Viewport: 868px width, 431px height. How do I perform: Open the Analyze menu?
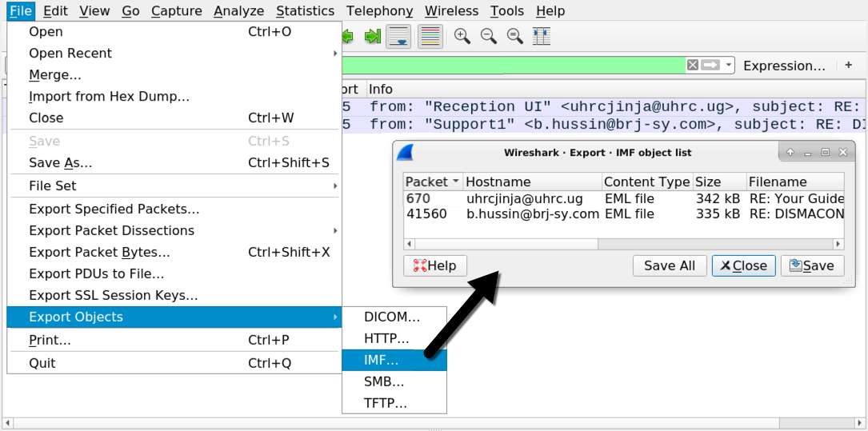click(x=239, y=10)
